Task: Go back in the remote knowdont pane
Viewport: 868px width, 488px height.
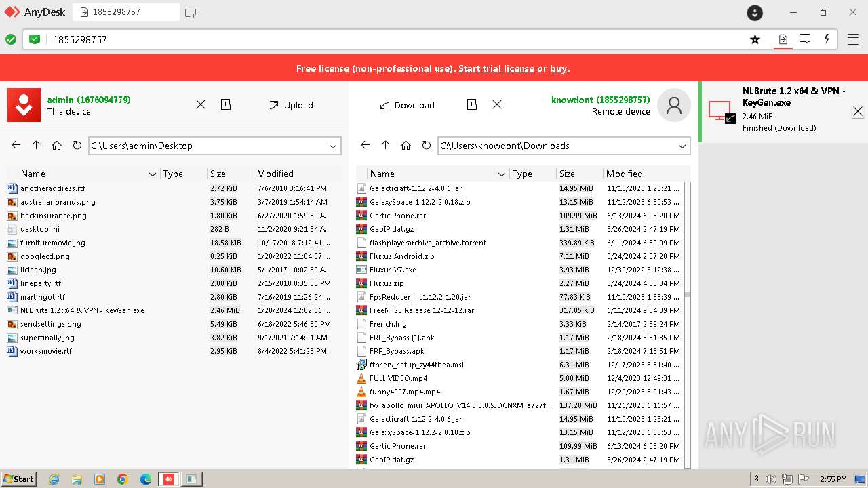Action: 366,145
